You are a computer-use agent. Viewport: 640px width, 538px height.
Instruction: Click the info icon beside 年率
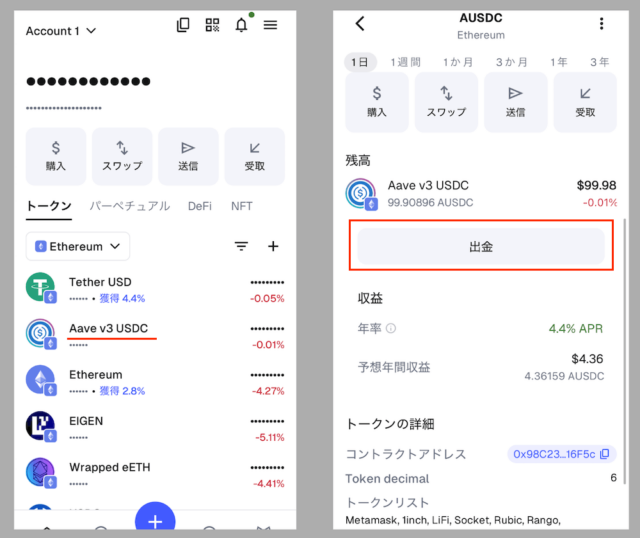click(x=391, y=328)
